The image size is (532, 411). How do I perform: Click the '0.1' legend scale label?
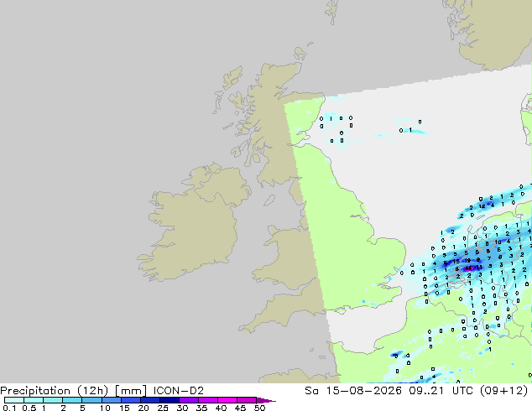pos(9,408)
